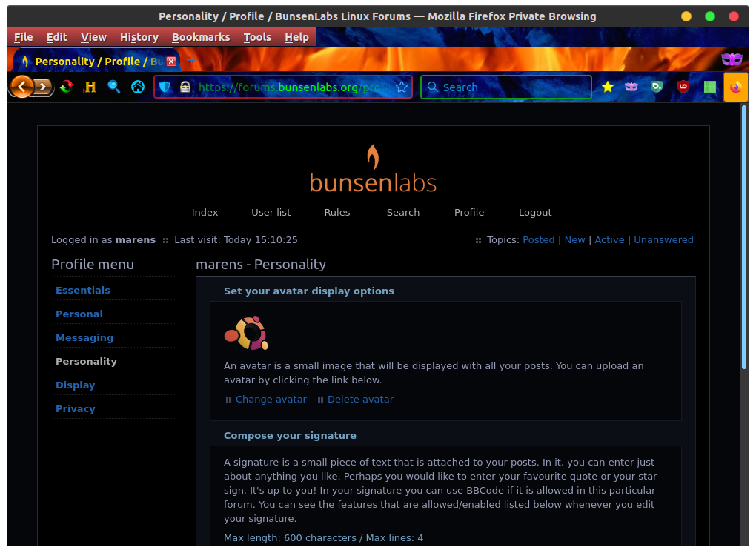Click the private browsing purple mask indicator
The image size is (756, 553).
732,59
